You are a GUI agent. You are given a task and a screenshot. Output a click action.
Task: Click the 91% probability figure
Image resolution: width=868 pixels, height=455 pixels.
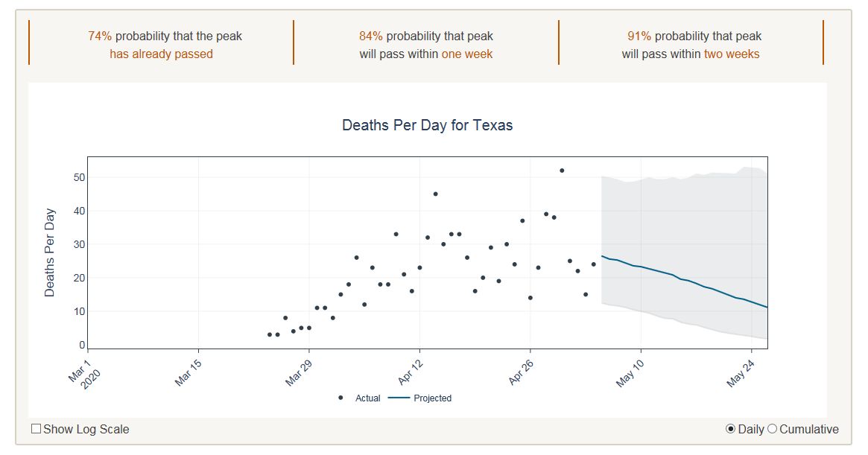(x=639, y=36)
